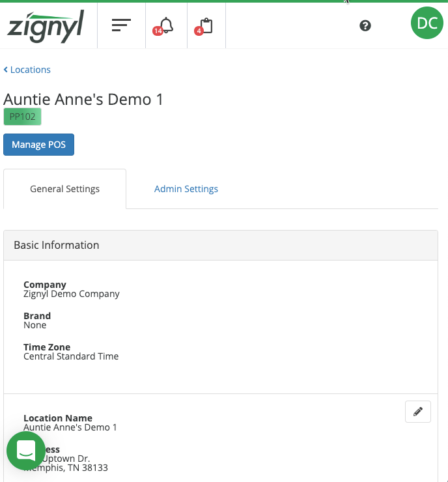Image resolution: width=448 pixels, height=482 pixels.
Task: Click the help question mark icon
Action: click(x=365, y=25)
